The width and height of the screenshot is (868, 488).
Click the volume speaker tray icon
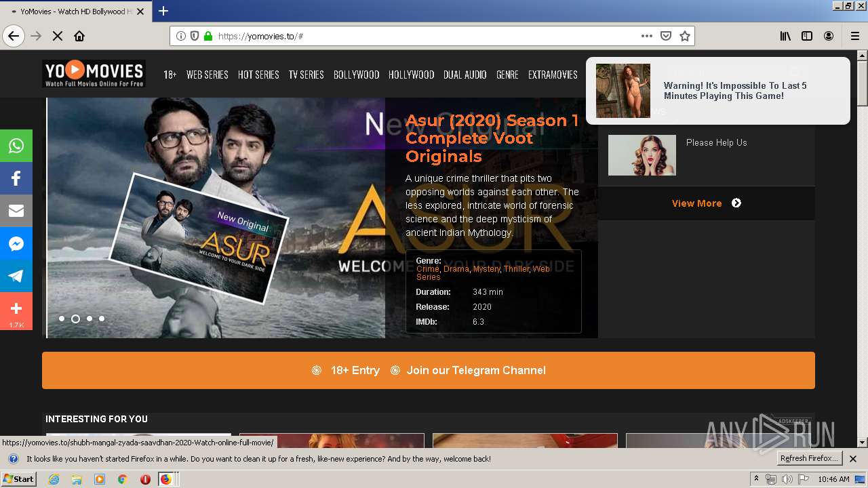(787, 479)
